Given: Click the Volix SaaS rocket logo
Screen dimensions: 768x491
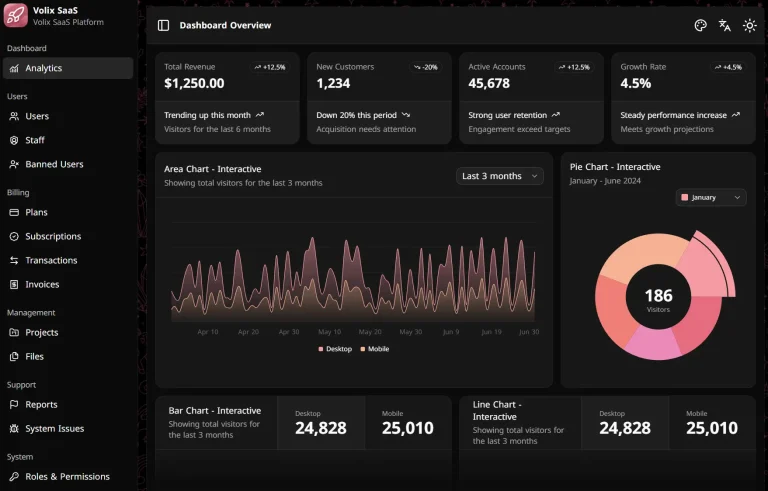Looking at the screenshot, I should tap(16, 15).
